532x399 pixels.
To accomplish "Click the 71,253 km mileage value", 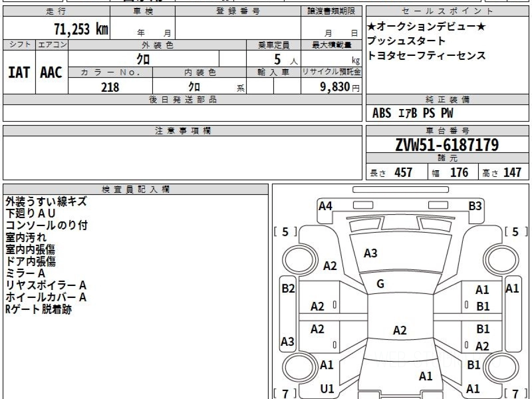I will [81, 29].
